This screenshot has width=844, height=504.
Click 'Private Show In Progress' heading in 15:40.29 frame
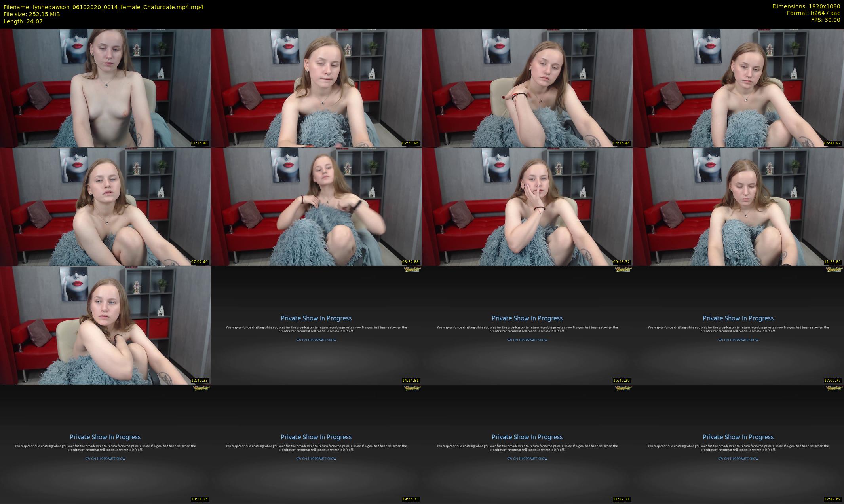click(x=527, y=318)
